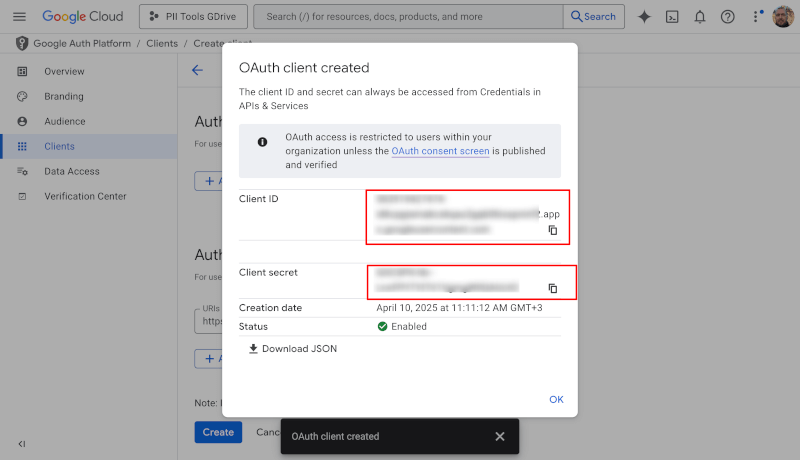Open Gemini sparkle assistant icon
Viewport: 800px width, 460px height.
click(x=644, y=17)
